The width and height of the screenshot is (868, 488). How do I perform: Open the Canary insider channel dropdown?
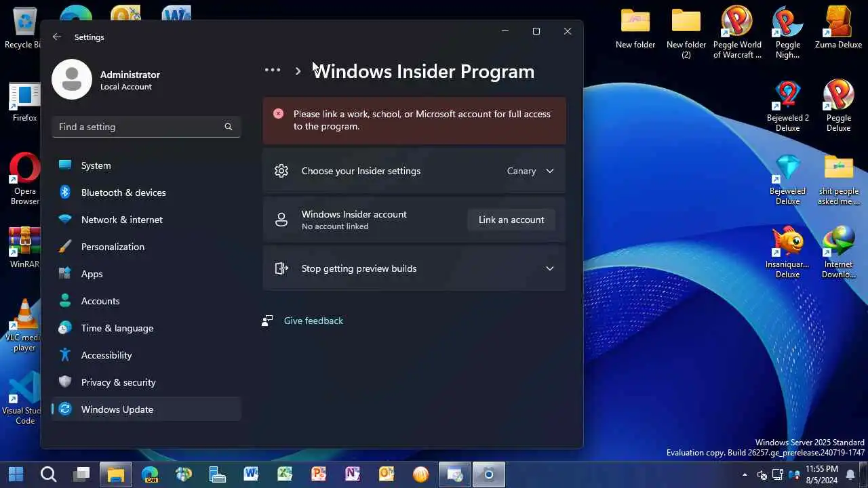coord(530,171)
